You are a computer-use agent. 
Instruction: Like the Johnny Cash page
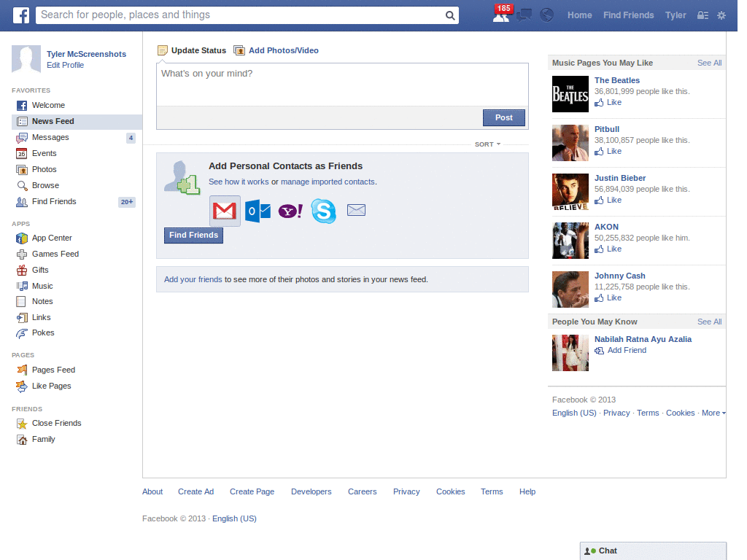coord(608,298)
